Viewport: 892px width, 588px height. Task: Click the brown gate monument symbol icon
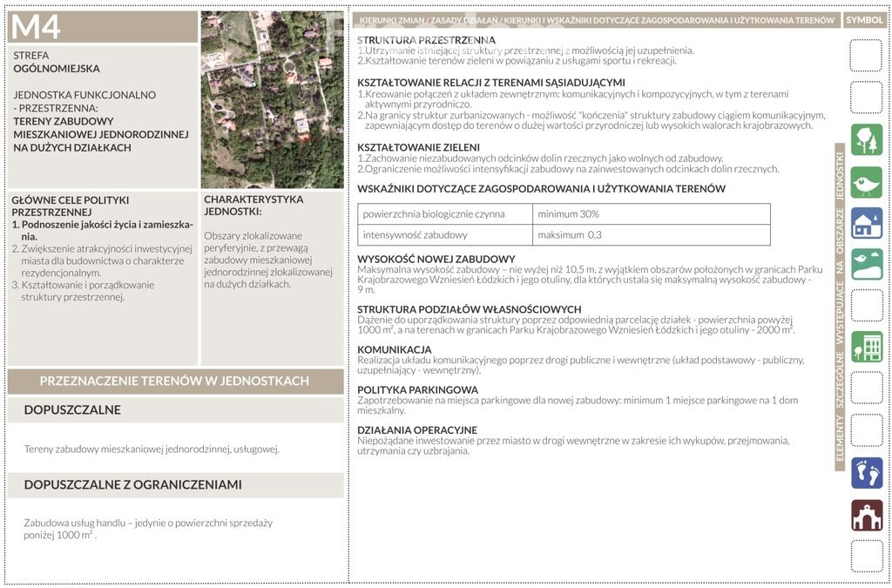pos(867,515)
